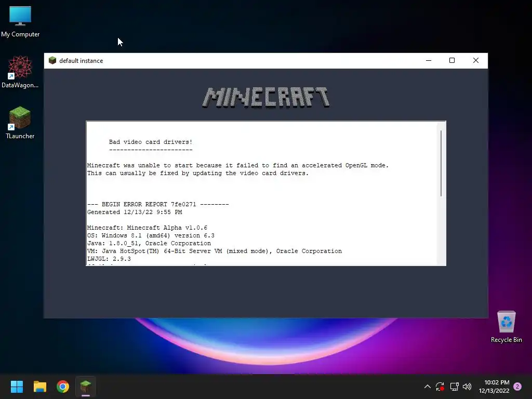Viewport: 532px width, 399px height.
Task: Click the "OS: Windows 8.1" line
Action: 151,235
